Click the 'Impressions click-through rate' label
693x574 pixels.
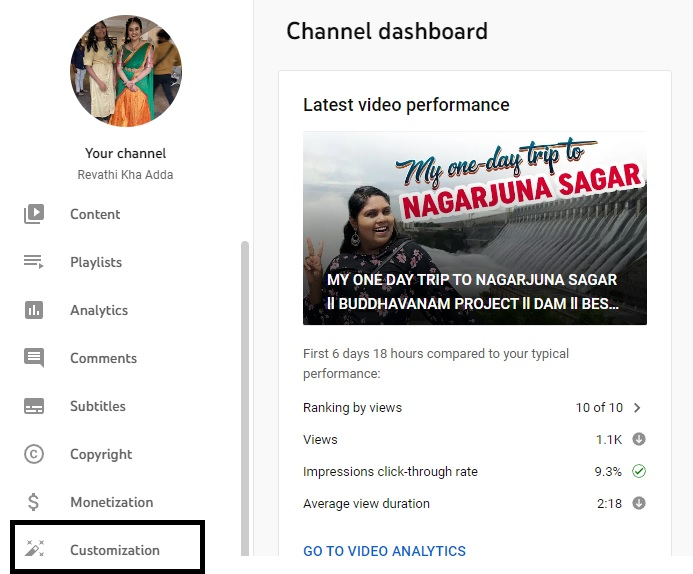pyautogui.click(x=390, y=471)
